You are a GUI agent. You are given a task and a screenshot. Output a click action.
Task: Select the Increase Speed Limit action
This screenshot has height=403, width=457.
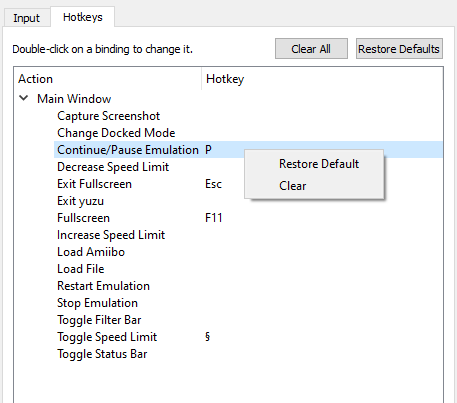coord(111,235)
